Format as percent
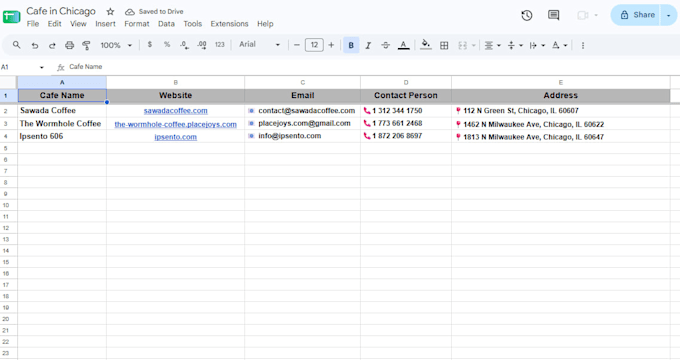Viewport: 680px width, 360px height. (x=167, y=44)
